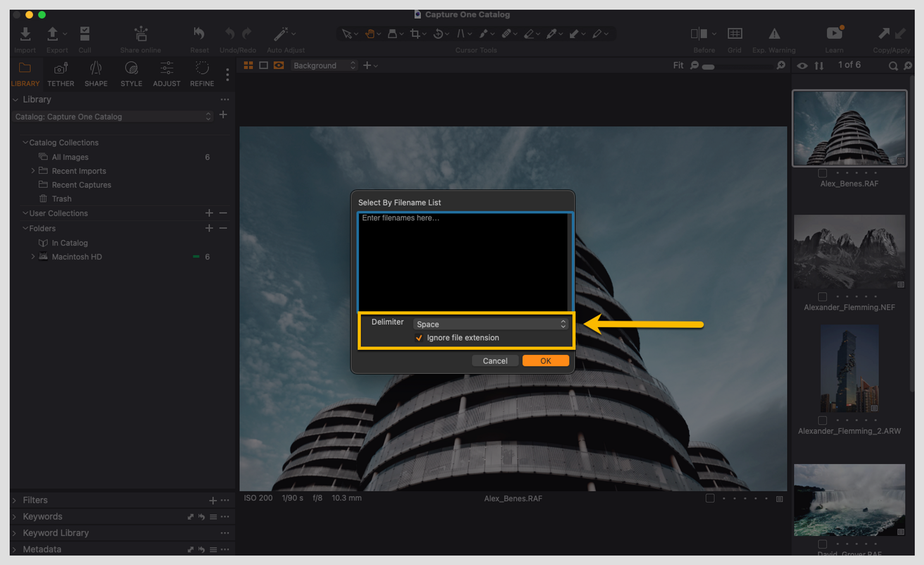
Task: Click the OK button
Action: [546, 361]
